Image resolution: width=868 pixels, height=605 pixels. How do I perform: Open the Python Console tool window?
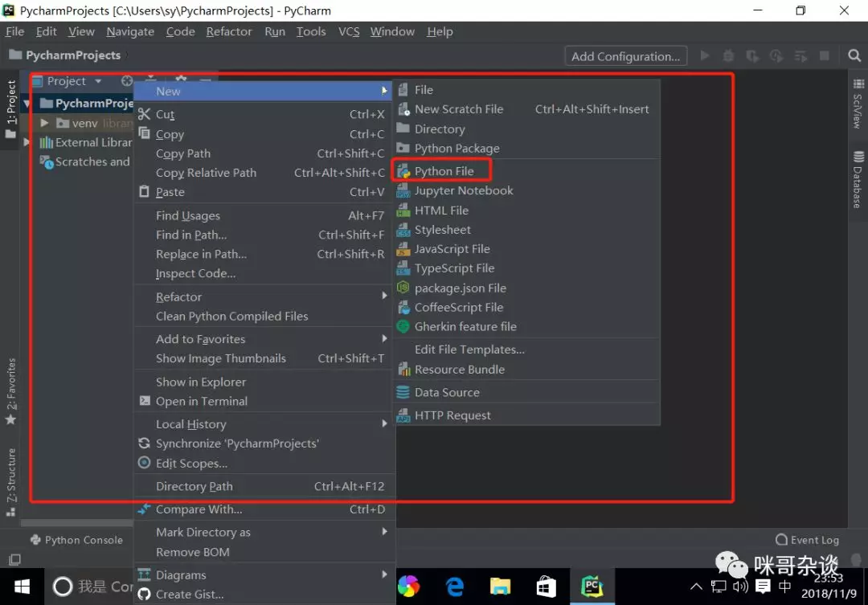point(77,540)
